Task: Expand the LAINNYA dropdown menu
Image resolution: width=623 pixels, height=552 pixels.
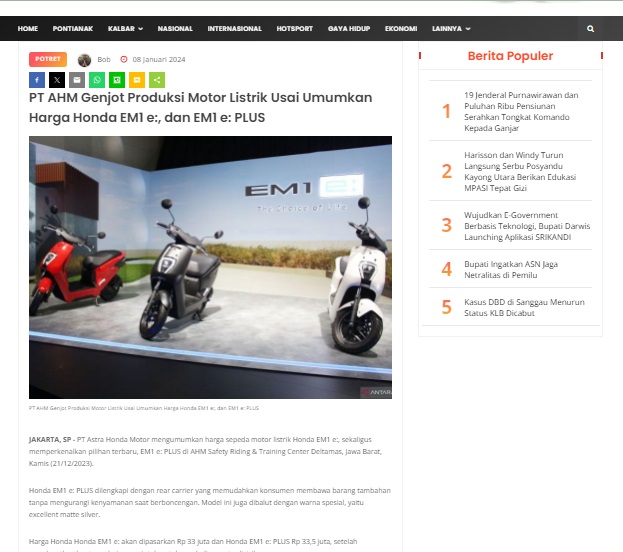Action: [x=451, y=29]
